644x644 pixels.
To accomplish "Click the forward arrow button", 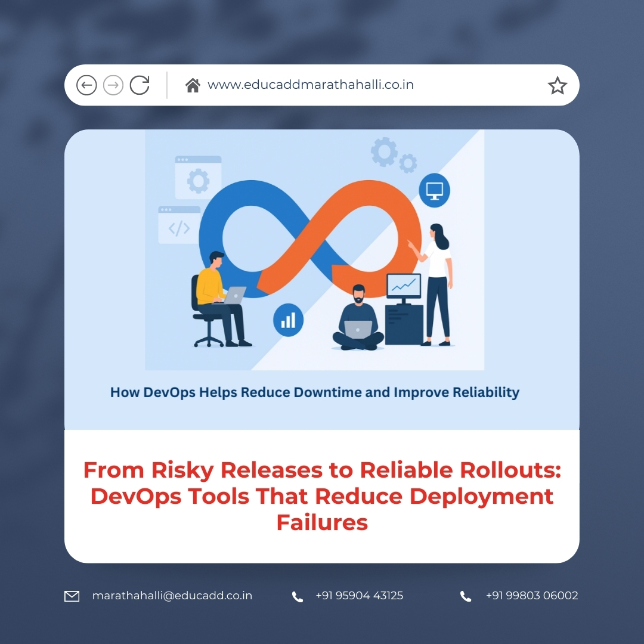I will click(113, 85).
